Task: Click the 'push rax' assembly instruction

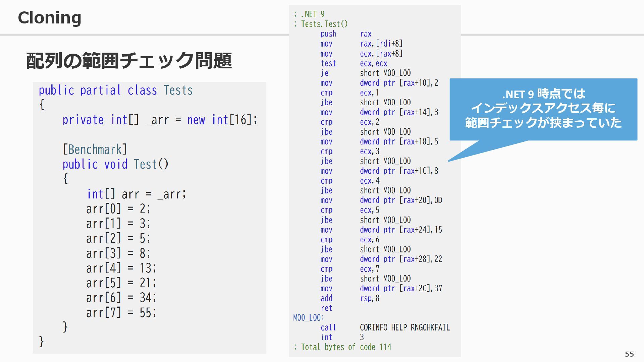Action: pyautogui.click(x=345, y=34)
